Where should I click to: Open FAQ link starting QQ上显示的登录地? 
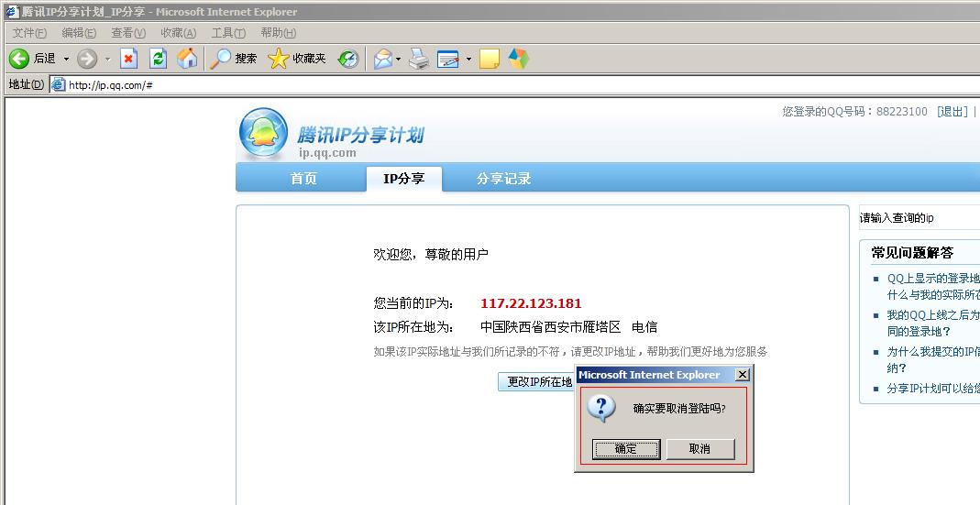click(x=933, y=286)
